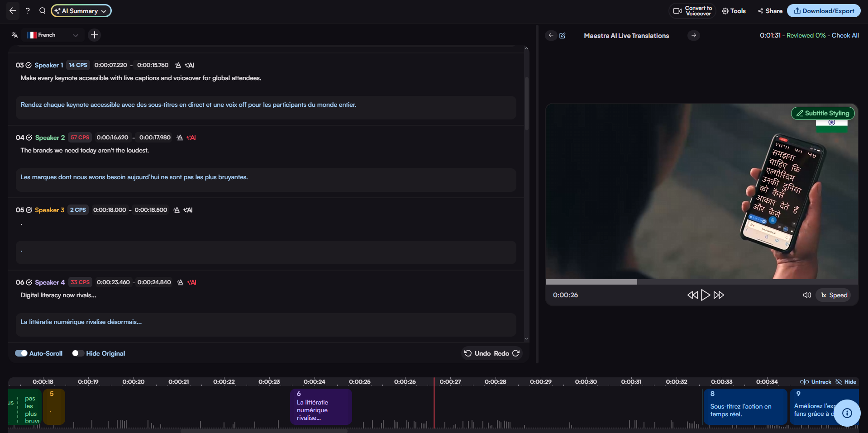
Task: Play the video preview
Action: [705, 295]
